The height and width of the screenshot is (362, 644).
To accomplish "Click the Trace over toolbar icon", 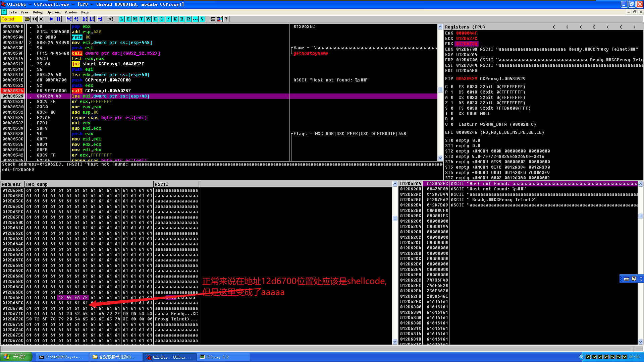I will tap(92, 19).
